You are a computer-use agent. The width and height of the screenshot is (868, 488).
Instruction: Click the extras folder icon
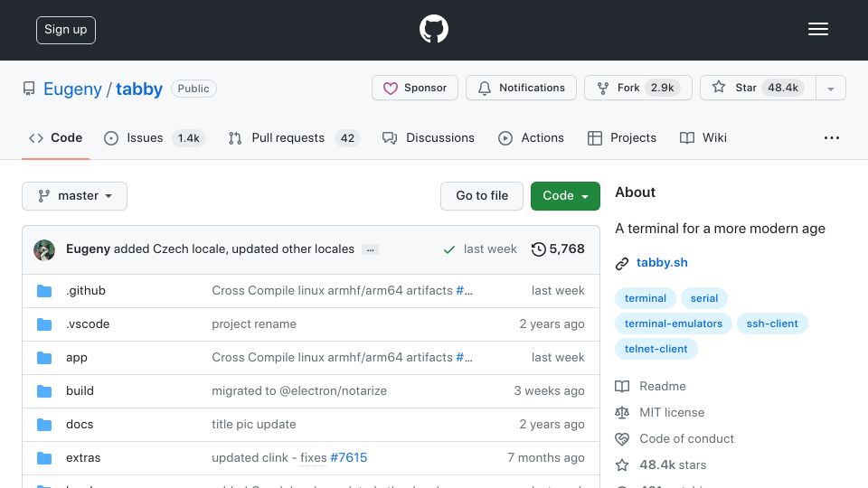click(44, 458)
